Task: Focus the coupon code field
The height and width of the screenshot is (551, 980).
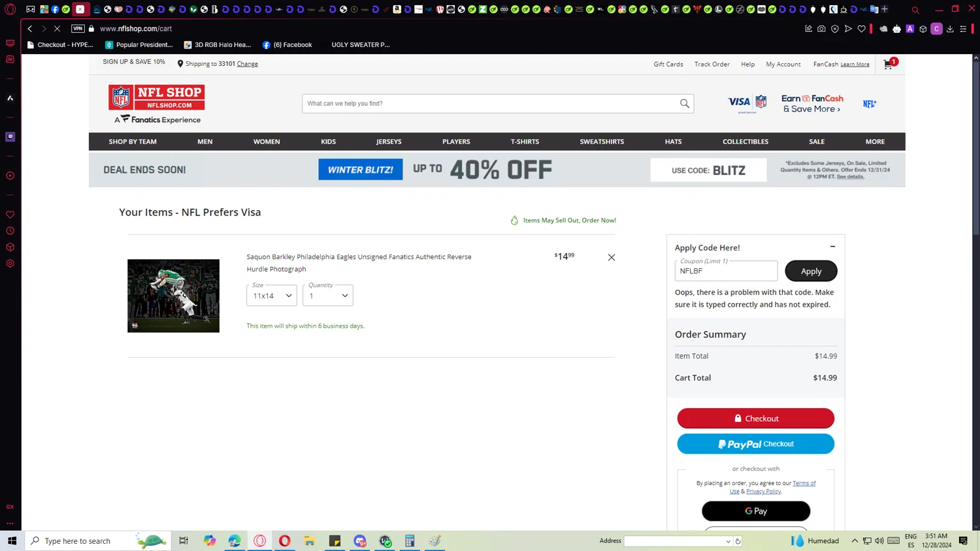Action: pos(726,271)
